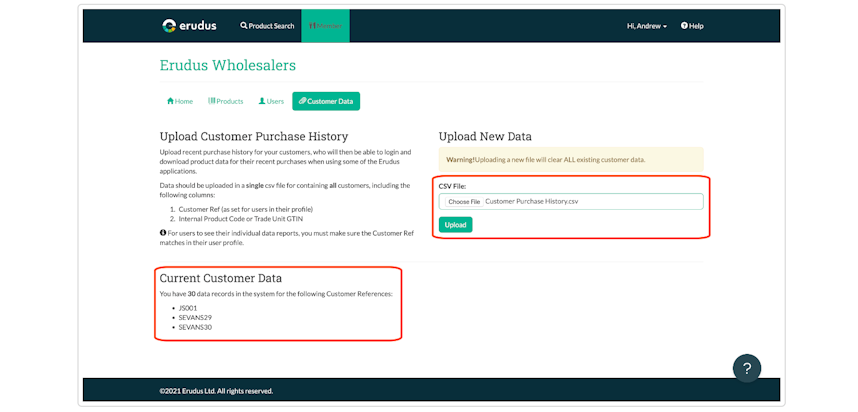The width and height of the screenshot is (858, 412).
Task: Open the Member tab in the top bar
Action: pyautogui.click(x=325, y=26)
